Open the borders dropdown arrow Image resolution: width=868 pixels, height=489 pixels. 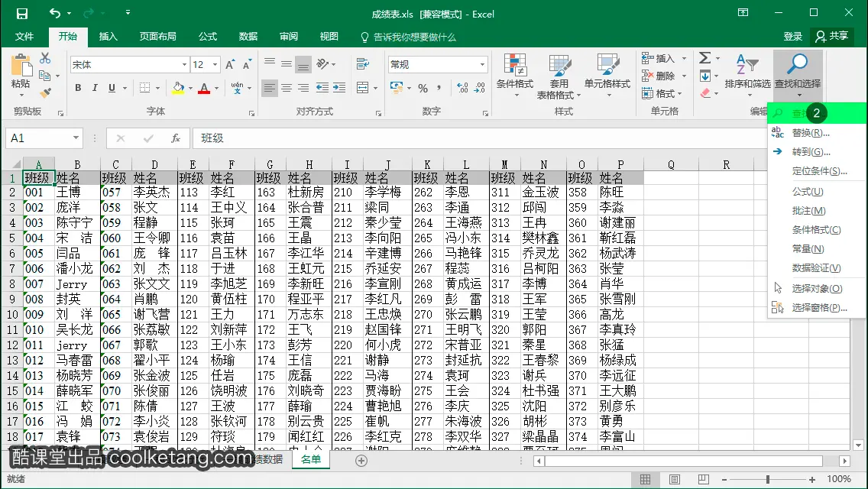[x=157, y=88]
